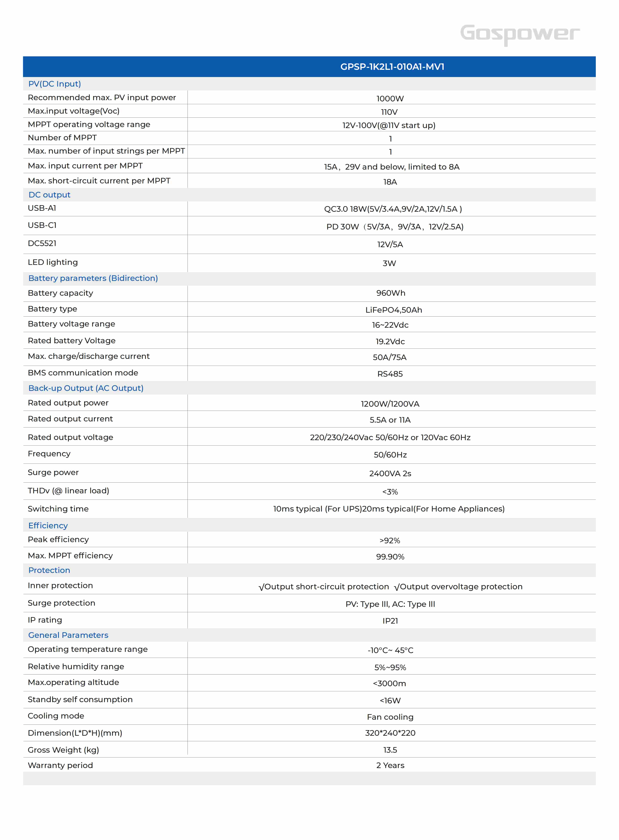The image size is (619, 840).
Task: Click the DC output section heading
Action: (x=50, y=195)
